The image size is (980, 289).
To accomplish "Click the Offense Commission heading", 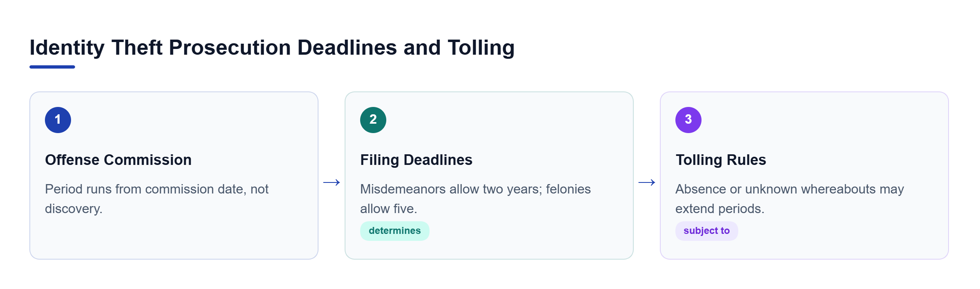I will 118,160.
